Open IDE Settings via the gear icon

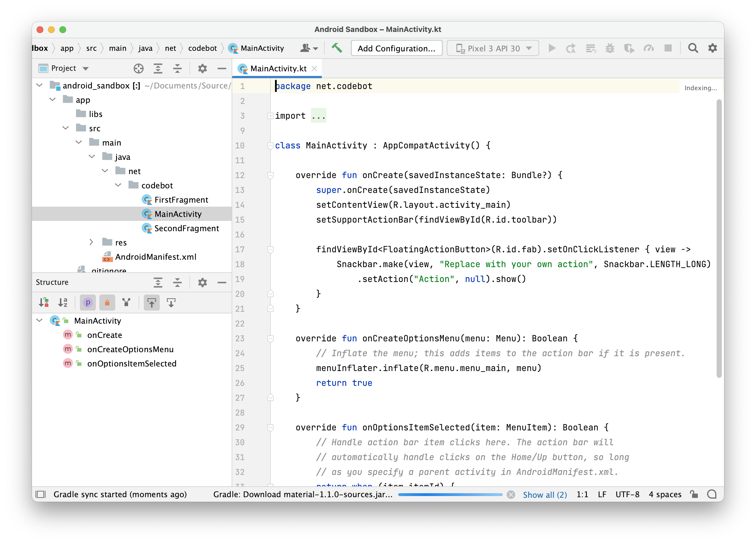(x=712, y=48)
